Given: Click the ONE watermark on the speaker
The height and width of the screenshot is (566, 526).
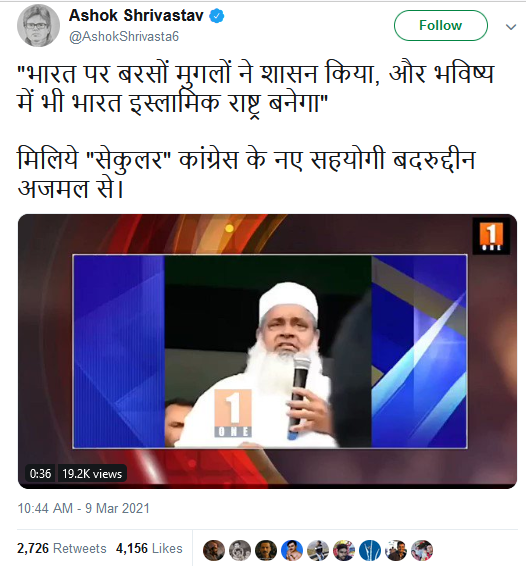Looking at the screenshot, I should [233, 413].
